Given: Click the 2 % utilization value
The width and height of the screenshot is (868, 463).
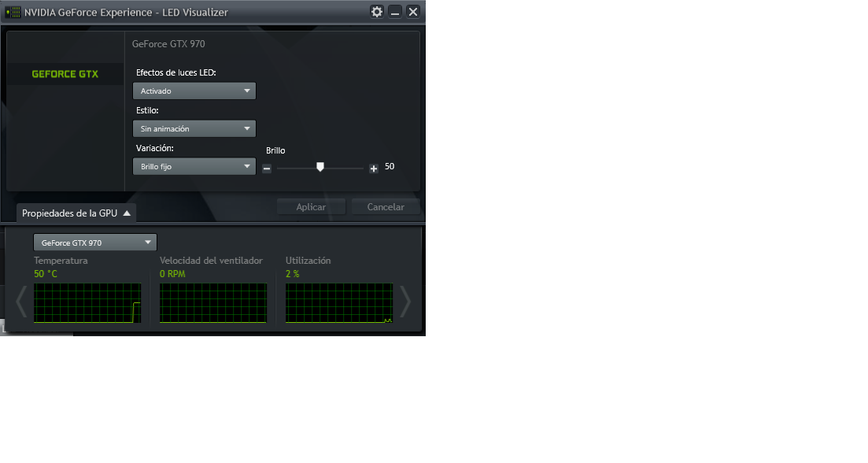Looking at the screenshot, I should pyautogui.click(x=292, y=273).
